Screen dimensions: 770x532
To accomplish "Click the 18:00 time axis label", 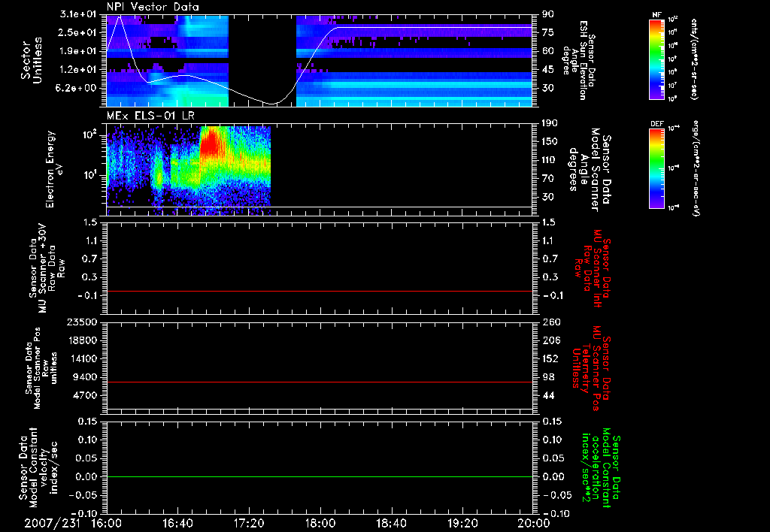I will (x=320, y=523).
